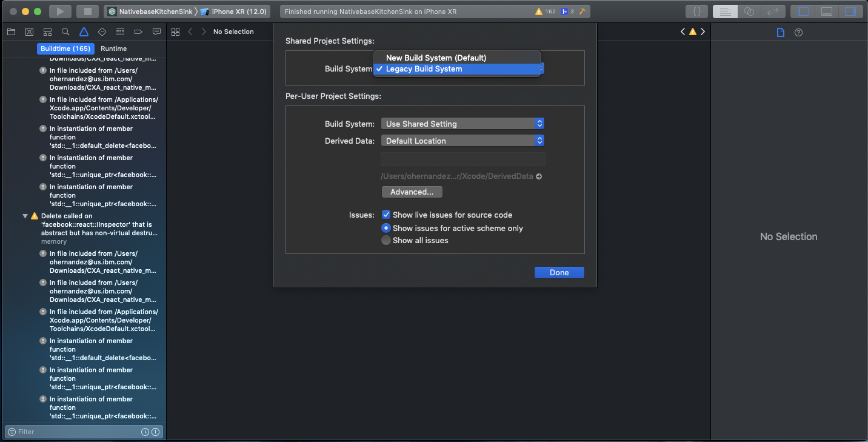Open the Quick Help inspector
Screen dimensions: 868x442
pyautogui.click(x=798, y=32)
